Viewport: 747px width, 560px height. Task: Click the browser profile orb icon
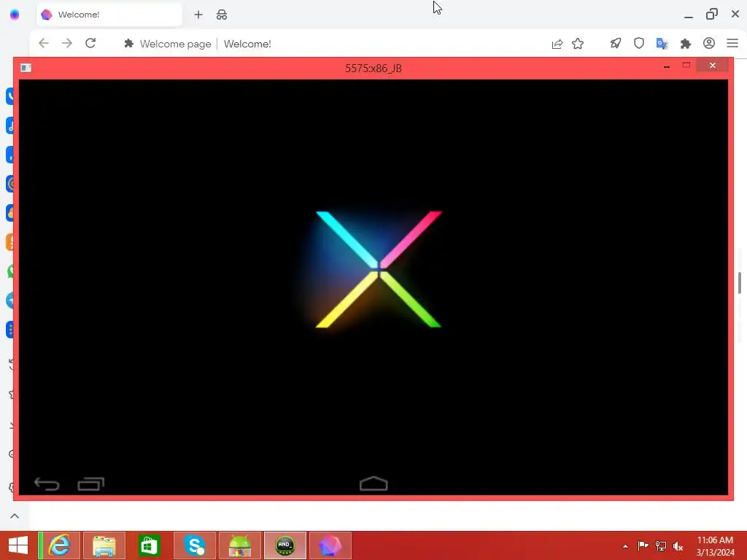[x=15, y=15]
